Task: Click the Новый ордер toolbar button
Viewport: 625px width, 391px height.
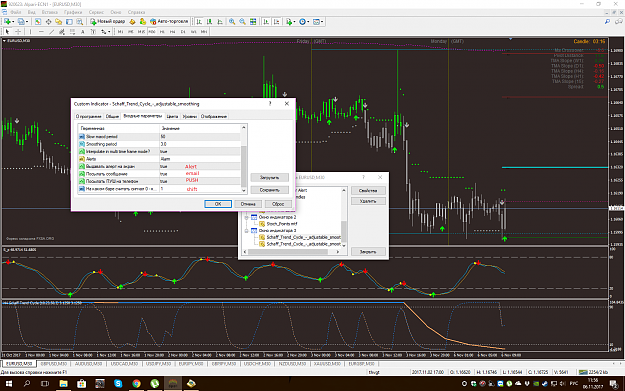Action: click(x=107, y=22)
